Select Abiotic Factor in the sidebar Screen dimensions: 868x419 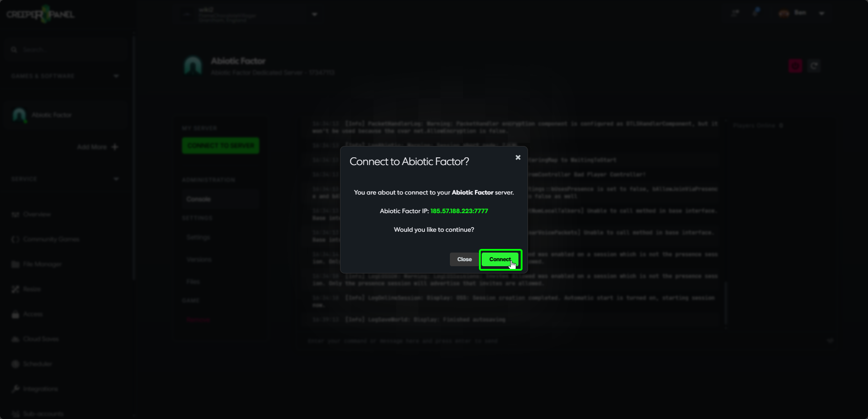click(66, 115)
